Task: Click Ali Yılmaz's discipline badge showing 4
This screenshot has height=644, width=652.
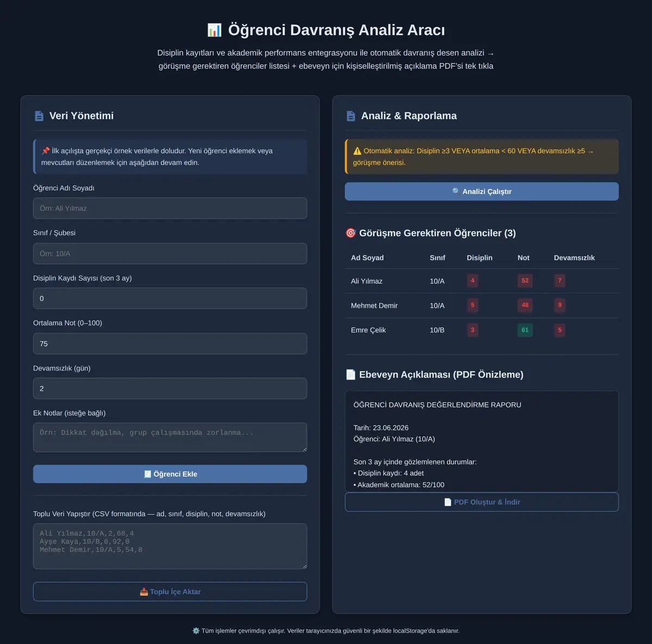Action: pyautogui.click(x=473, y=281)
